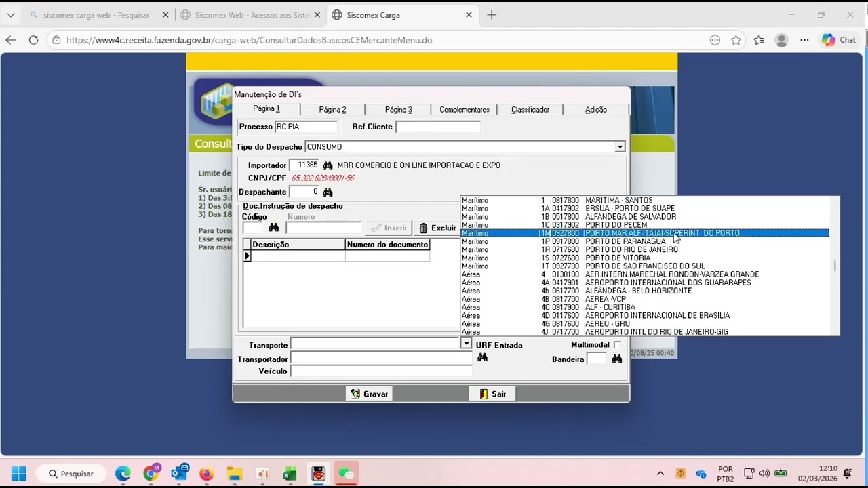Open volume control in system tray
Screen dimensions: 868x488
coord(764,474)
